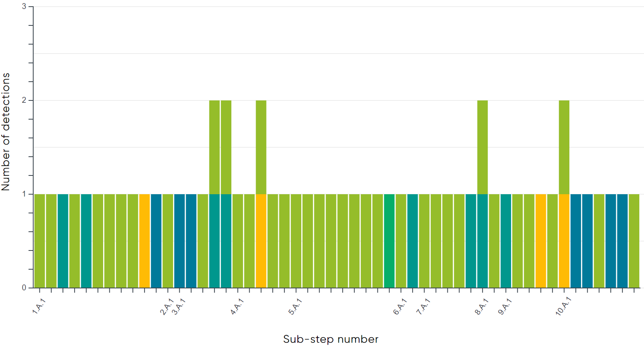The image size is (644, 347).
Task: Click the "9.A.1" sub-step label
Action: pyautogui.click(x=505, y=306)
